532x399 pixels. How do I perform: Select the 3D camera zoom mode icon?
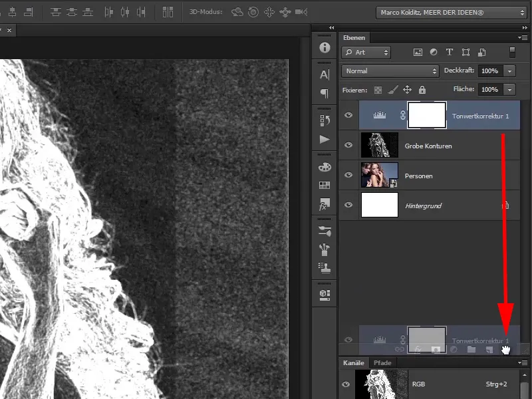point(301,12)
